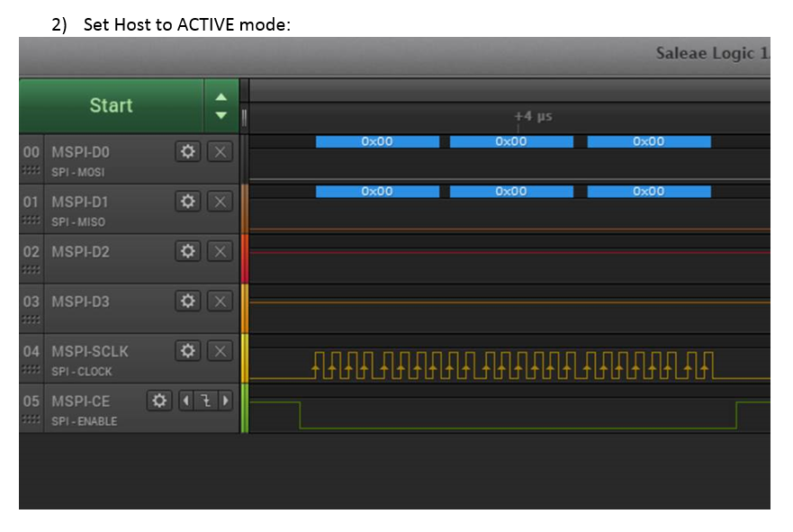
Task: Click the green Start capture button
Action: 112,105
